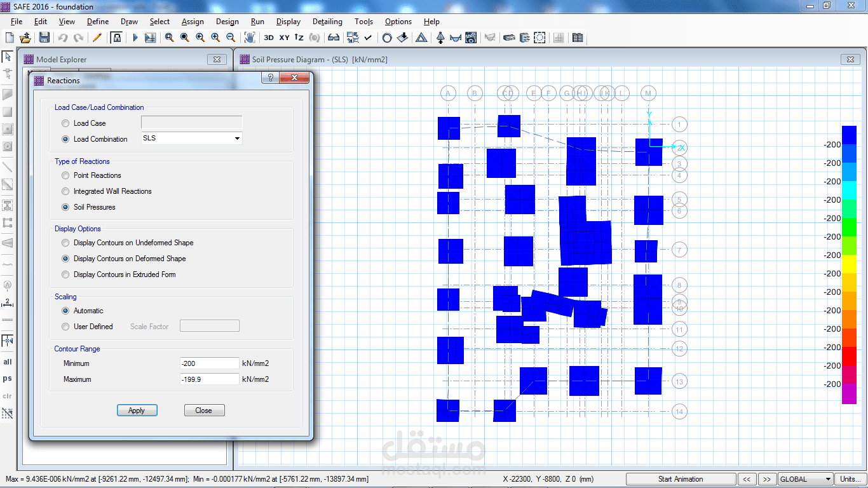Switch to 3D view icon
The image size is (868, 488).
(269, 37)
